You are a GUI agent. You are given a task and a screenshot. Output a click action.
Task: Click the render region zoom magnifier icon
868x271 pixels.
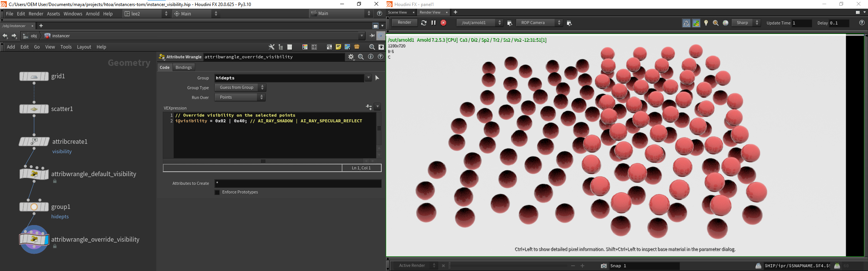(716, 23)
